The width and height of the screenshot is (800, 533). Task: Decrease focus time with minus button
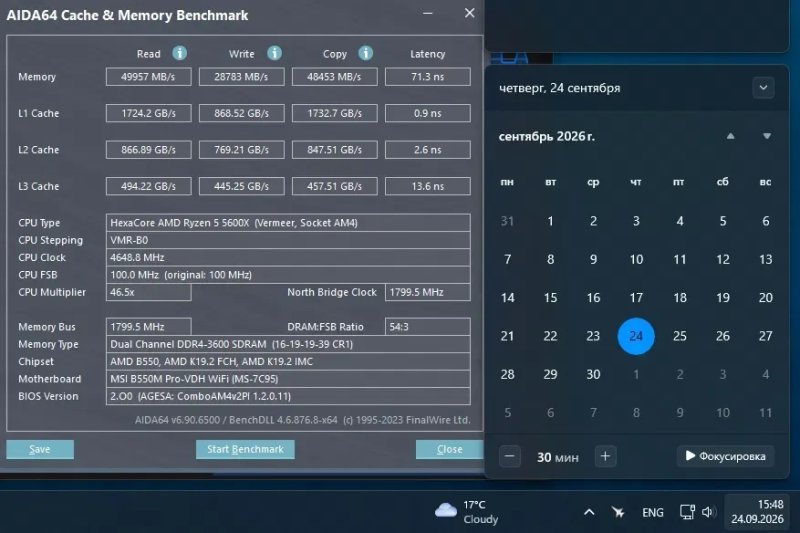click(x=510, y=456)
